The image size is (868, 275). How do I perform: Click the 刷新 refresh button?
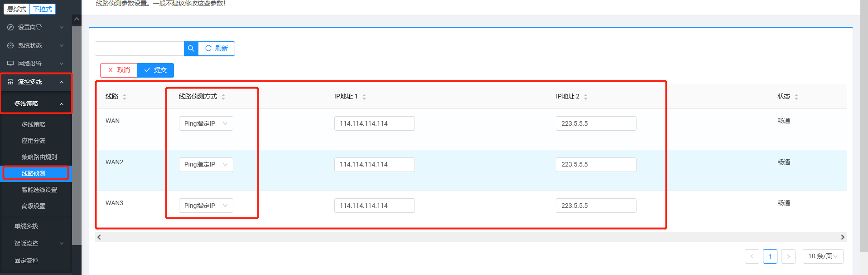pos(217,49)
